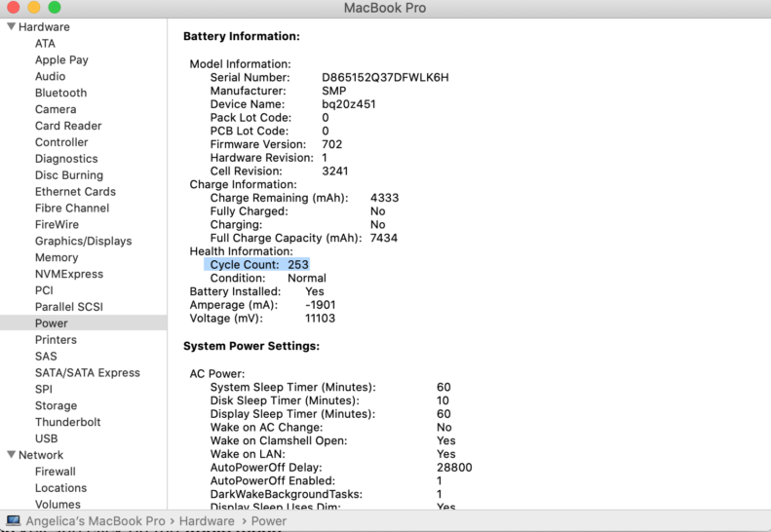The width and height of the screenshot is (771, 532).
Task: Open the Camera hardware entry
Action: (56, 109)
